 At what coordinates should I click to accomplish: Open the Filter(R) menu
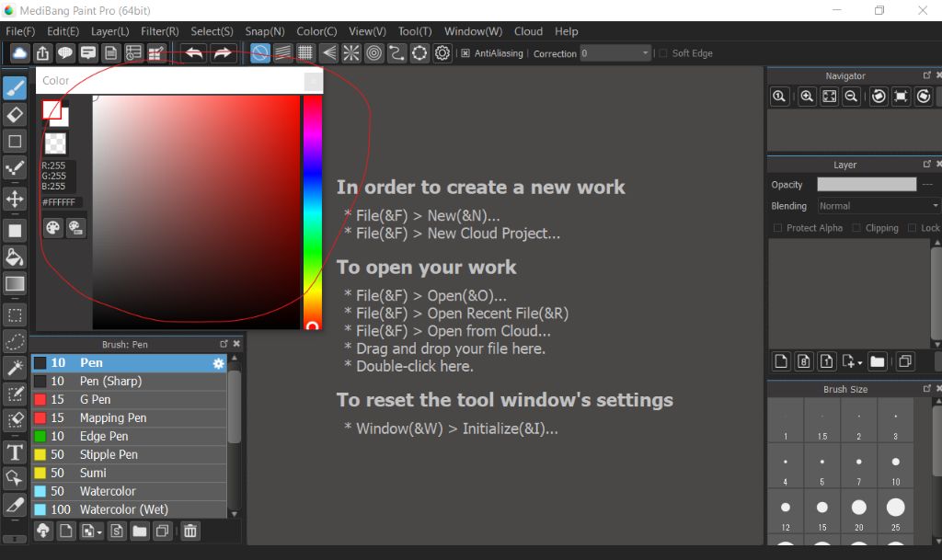coord(160,31)
